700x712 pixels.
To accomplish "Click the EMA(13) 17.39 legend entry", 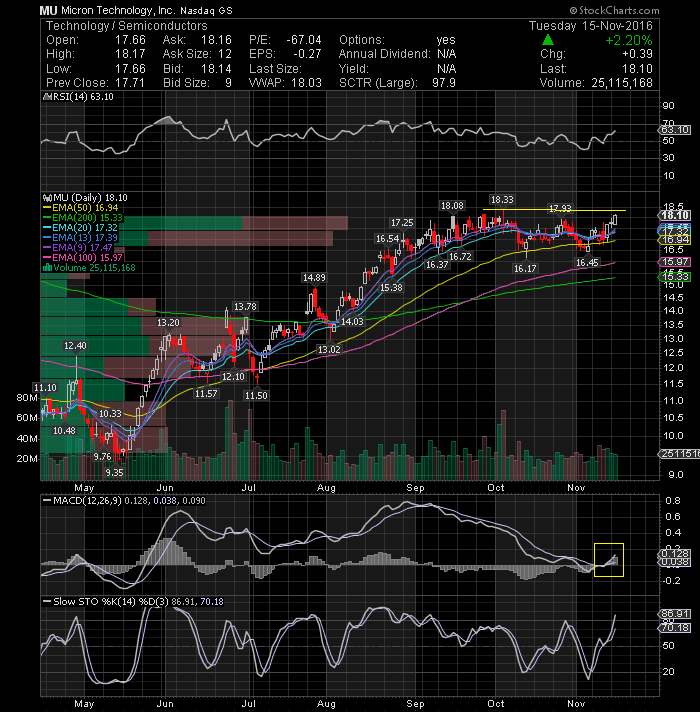I will (80, 237).
